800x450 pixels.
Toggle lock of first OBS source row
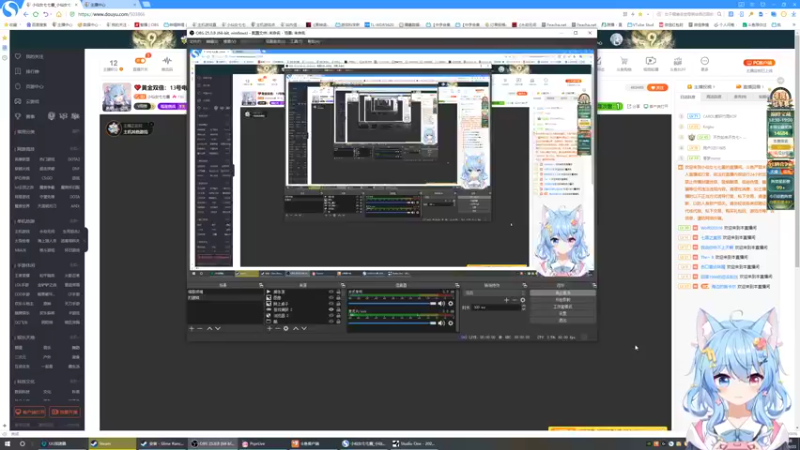[338, 292]
